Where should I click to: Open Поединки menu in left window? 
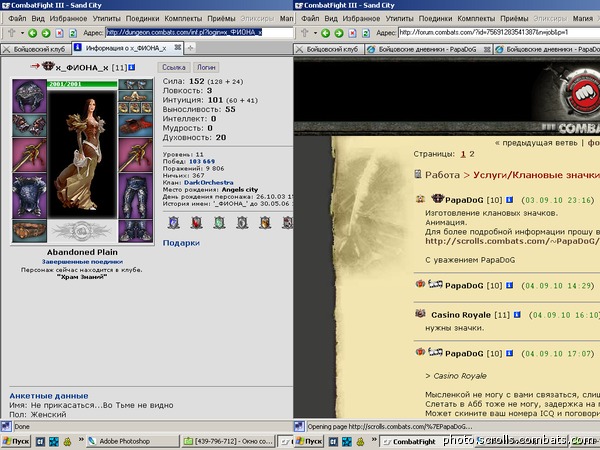point(142,18)
